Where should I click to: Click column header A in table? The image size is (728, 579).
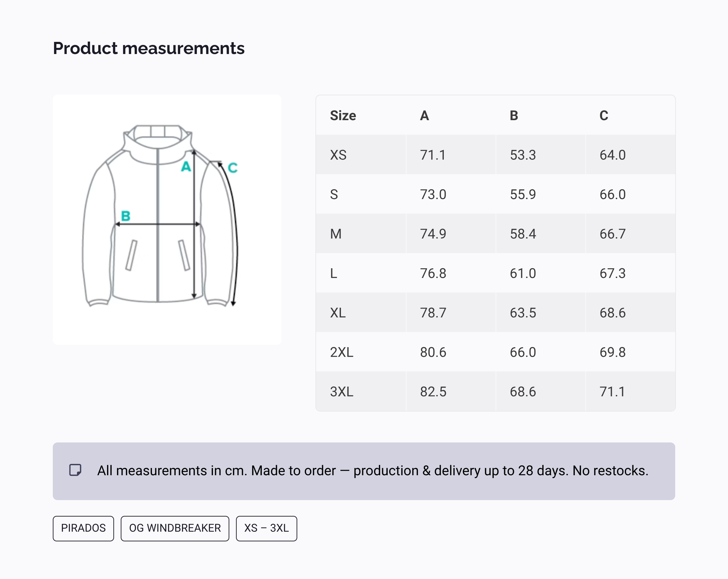(x=424, y=116)
